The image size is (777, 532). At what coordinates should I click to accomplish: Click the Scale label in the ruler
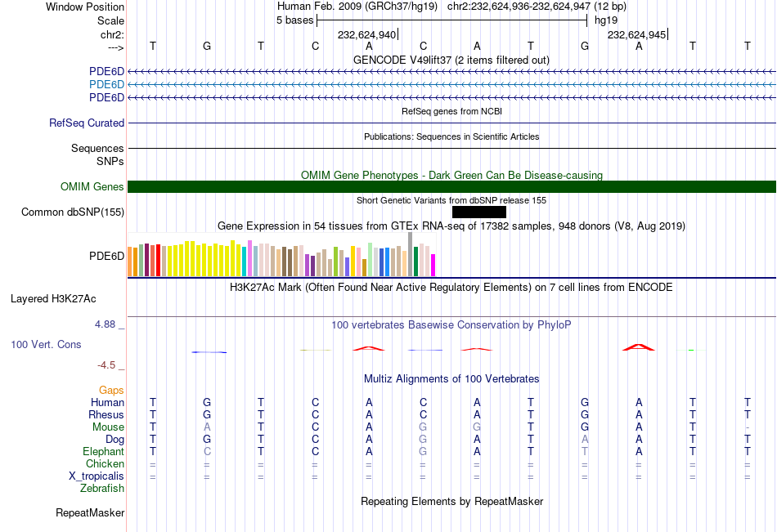pos(111,20)
